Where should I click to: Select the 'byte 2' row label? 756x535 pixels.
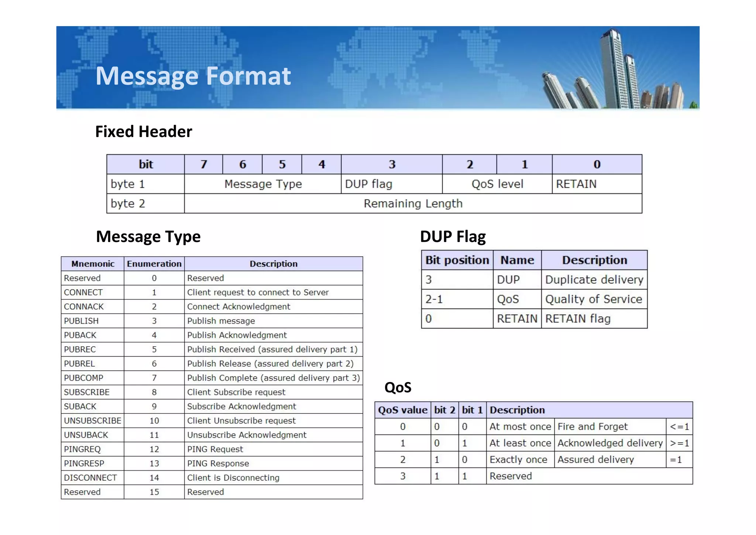tap(145, 204)
